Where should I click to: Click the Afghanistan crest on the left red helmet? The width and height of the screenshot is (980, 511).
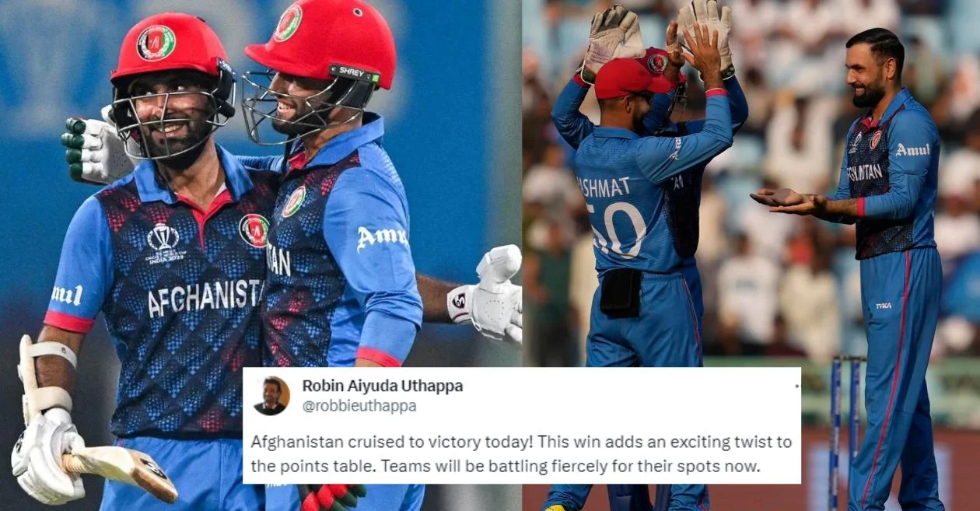click(x=156, y=43)
